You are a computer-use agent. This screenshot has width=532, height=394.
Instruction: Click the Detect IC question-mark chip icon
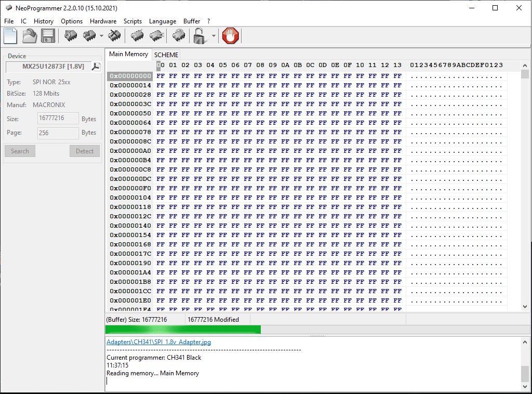click(179, 36)
